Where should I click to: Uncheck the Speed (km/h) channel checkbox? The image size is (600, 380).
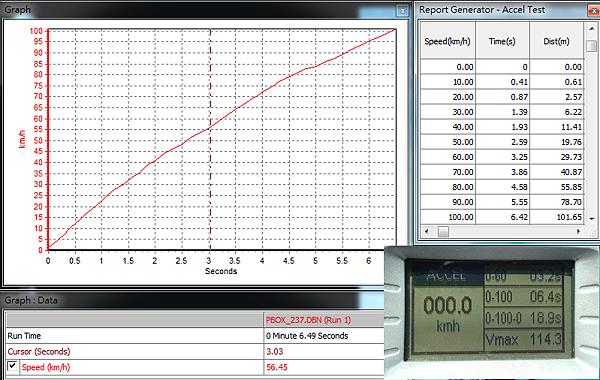pos(12,366)
